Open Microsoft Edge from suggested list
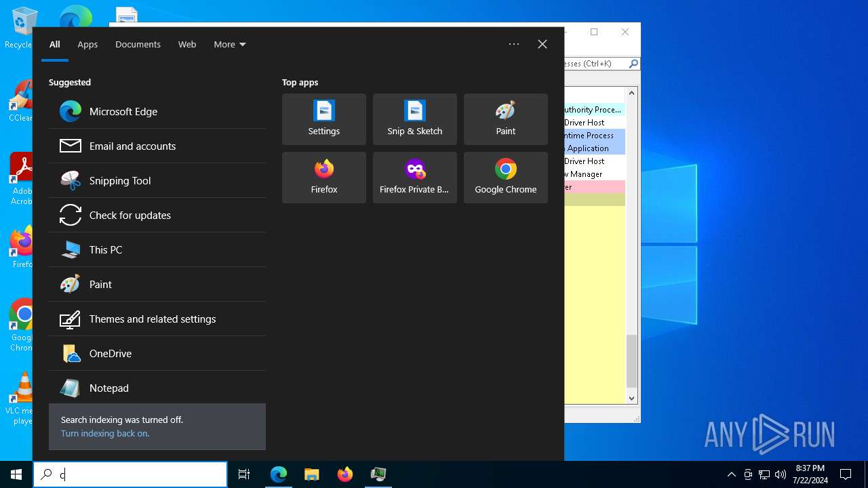The image size is (868, 488). point(157,112)
